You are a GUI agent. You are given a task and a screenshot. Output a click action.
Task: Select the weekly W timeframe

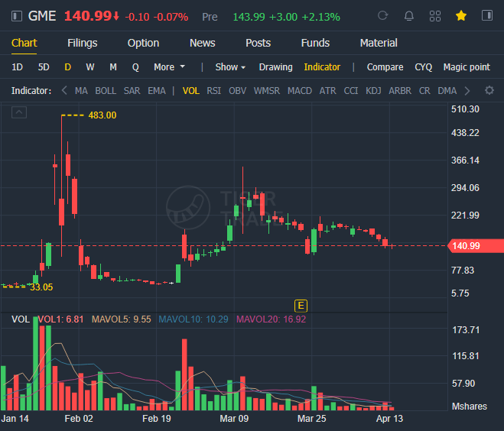click(x=90, y=67)
